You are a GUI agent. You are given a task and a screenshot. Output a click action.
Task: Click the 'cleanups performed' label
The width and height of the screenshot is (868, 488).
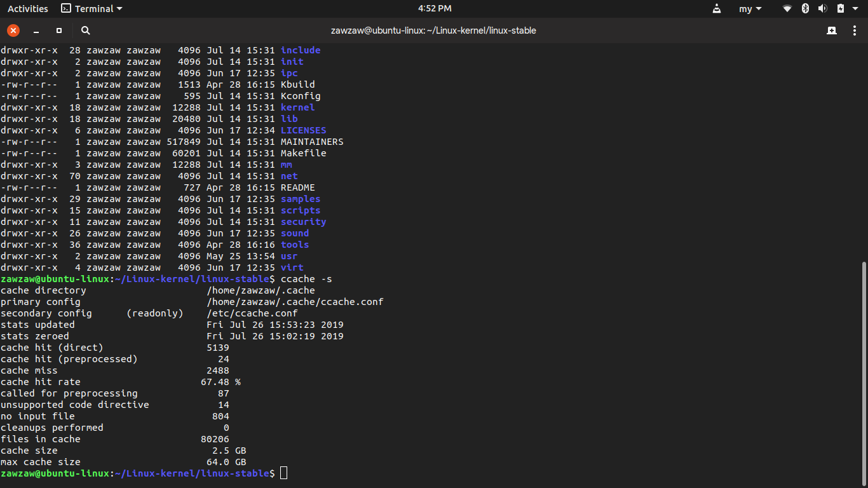(x=52, y=428)
